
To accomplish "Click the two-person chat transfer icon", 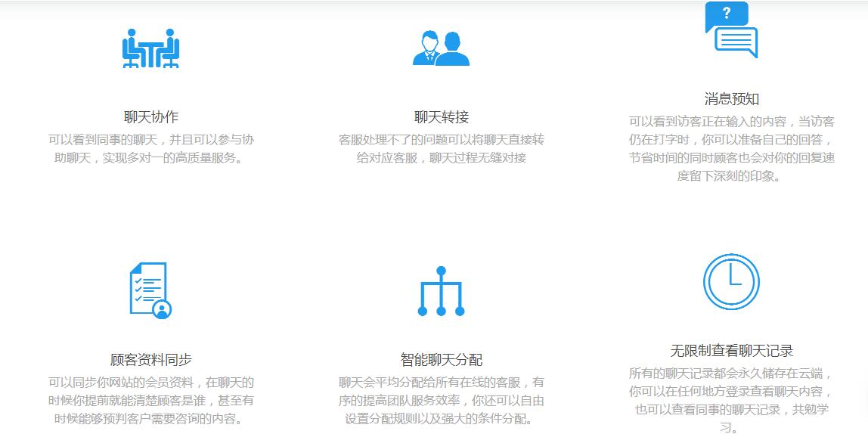I will click(441, 48).
